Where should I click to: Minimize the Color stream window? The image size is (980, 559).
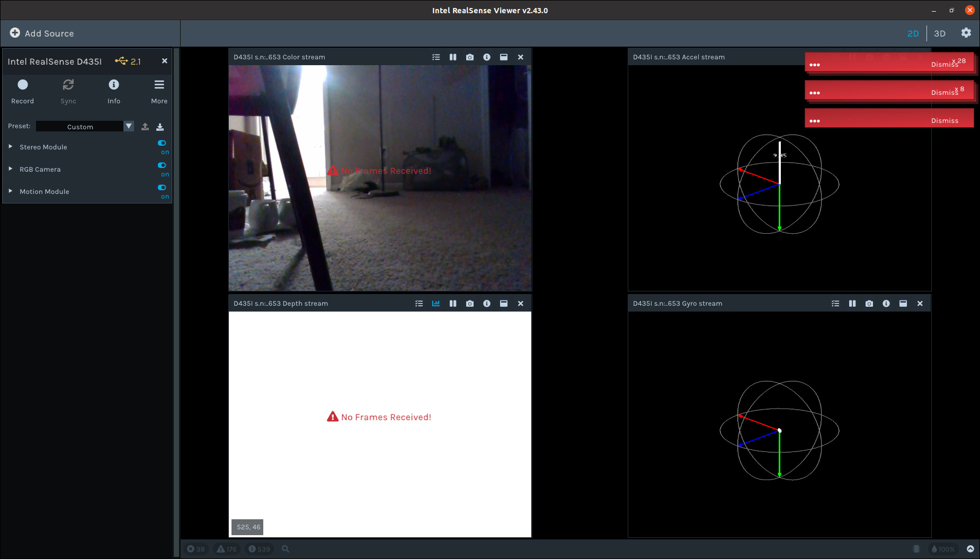pos(504,57)
